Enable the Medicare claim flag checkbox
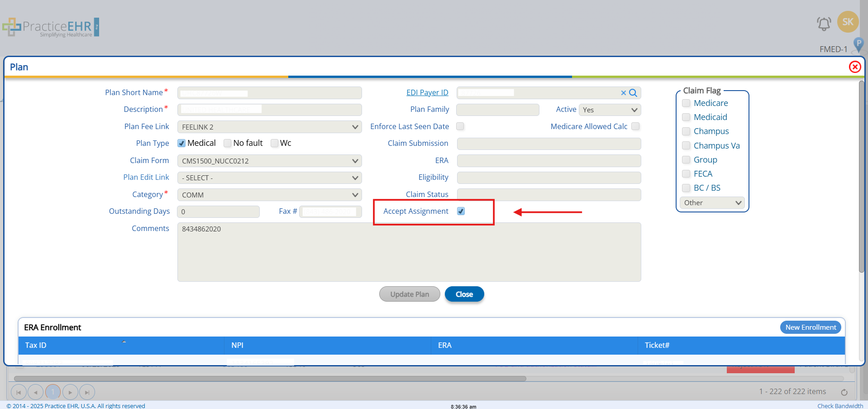The height and width of the screenshot is (409, 868). pos(686,103)
